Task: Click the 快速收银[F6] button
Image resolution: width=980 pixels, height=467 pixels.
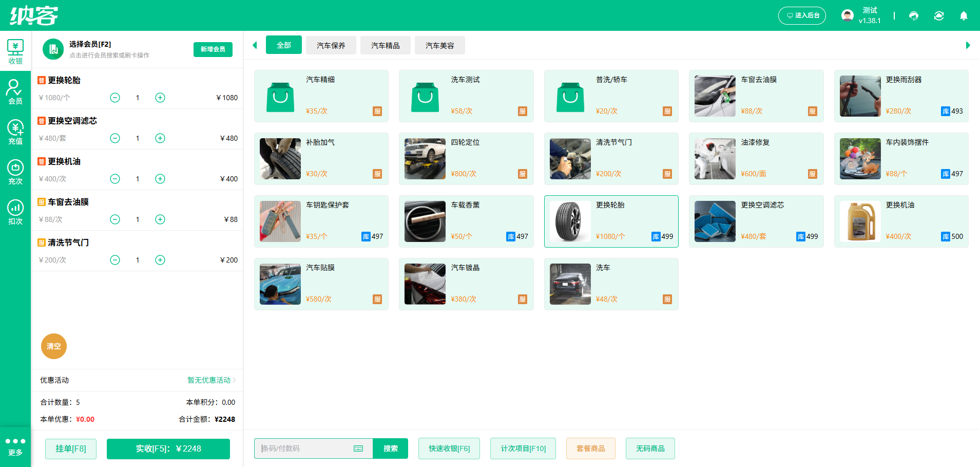Action: [x=449, y=449]
